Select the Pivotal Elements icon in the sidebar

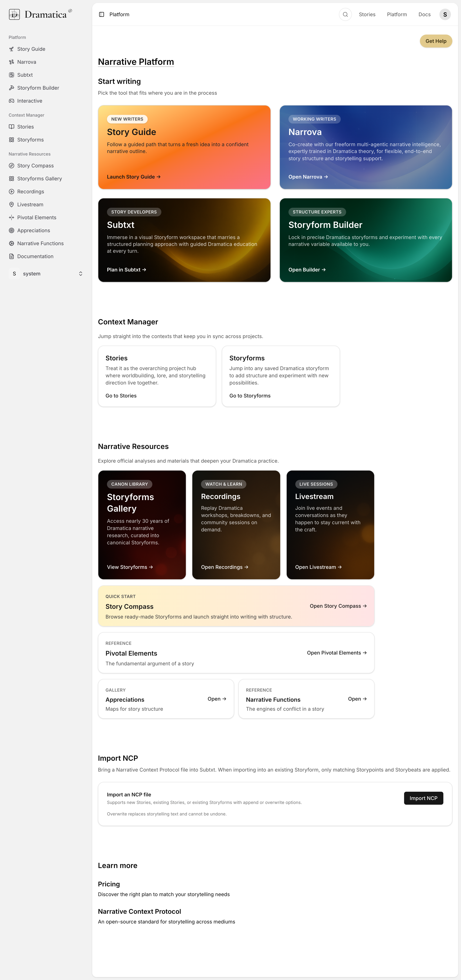tap(11, 217)
